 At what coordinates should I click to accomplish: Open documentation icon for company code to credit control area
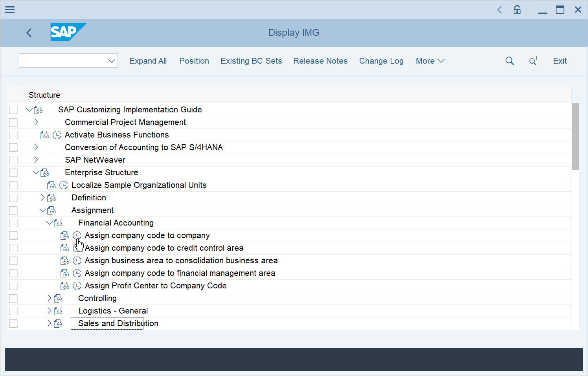tap(65, 248)
